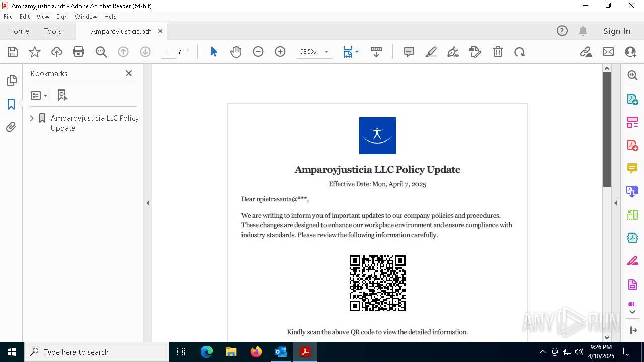
Task: Click the Sign In button
Action: 617,31
